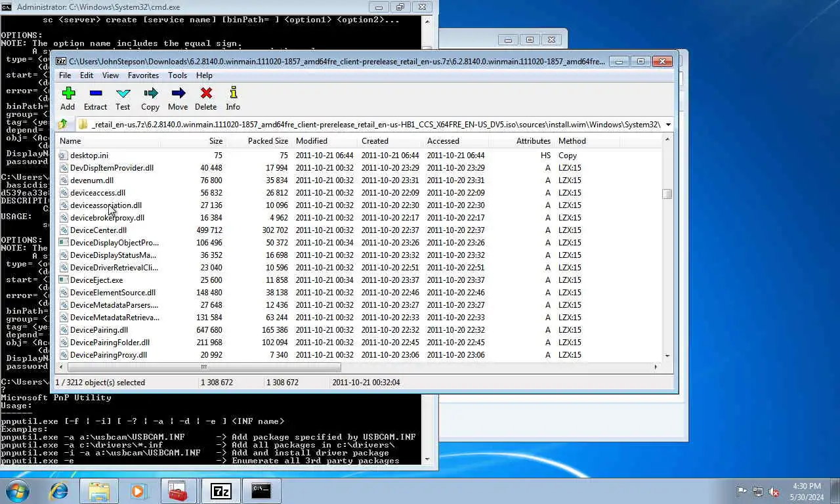Click the Extract toolbar icon
The height and width of the screenshot is (504, 840).
coord(96,93)
